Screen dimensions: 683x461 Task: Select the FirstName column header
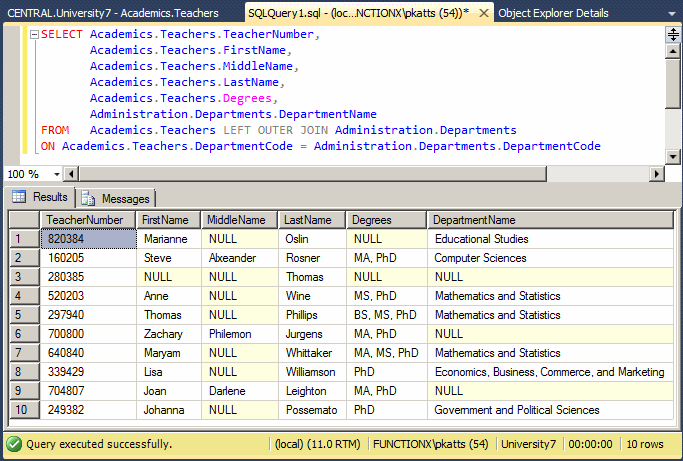pos(169,220)
